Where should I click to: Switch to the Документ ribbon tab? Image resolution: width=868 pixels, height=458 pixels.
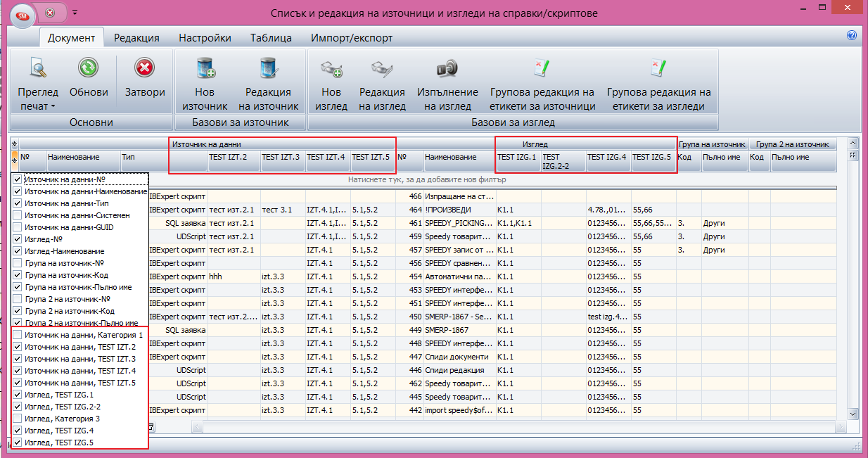[x=71, y=38]
